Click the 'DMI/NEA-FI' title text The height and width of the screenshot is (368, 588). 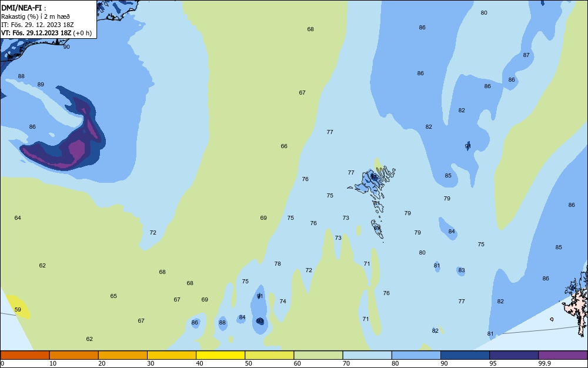point(21,8)
